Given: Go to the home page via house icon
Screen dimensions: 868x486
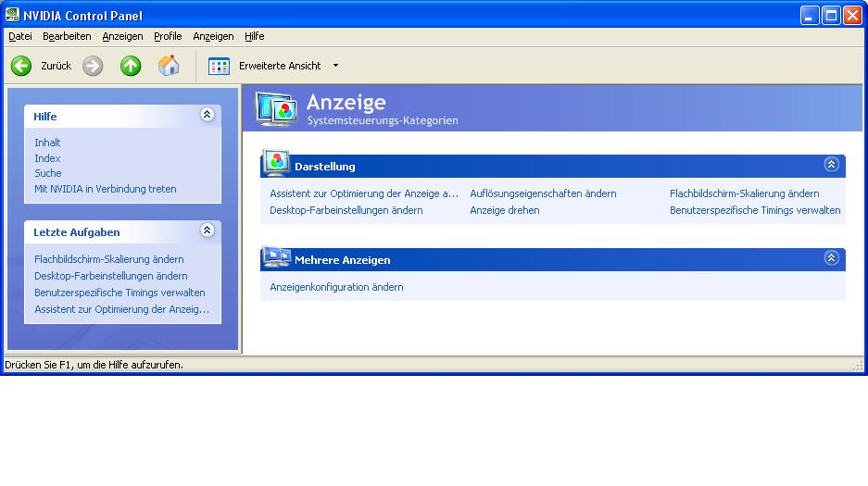Looking at the screenshot, I should coord(169,66).
